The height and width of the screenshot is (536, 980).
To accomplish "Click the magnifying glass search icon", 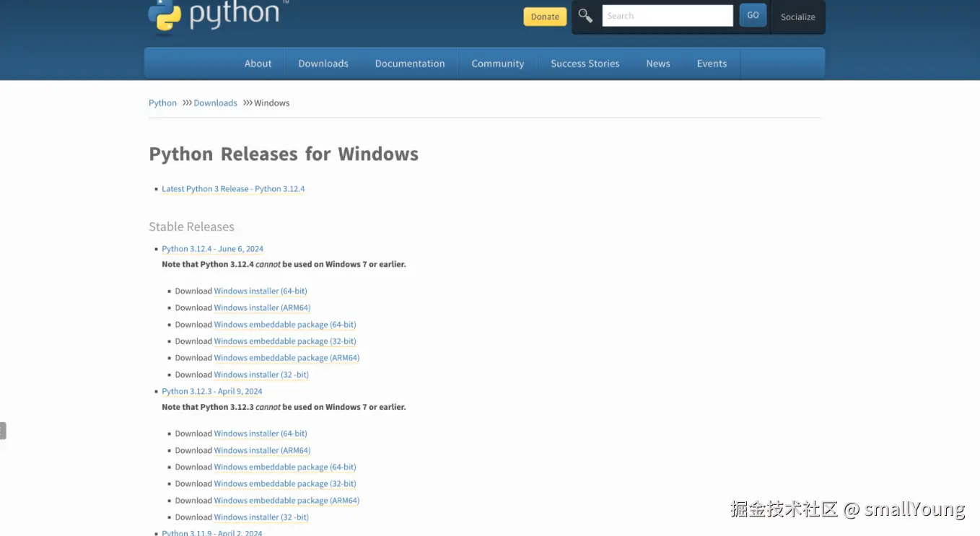I will [x=585, y=16].
